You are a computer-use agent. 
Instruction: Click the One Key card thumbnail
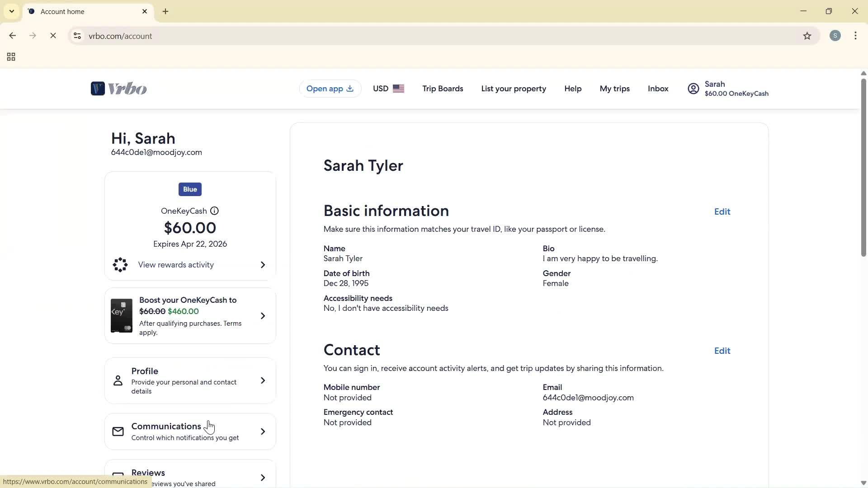pyautogui.click(x=122, y=315)
